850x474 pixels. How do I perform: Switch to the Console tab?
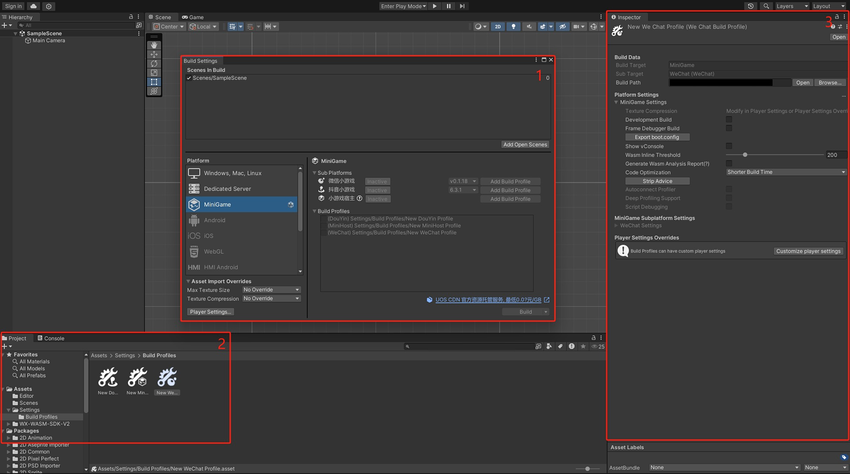click(52, 338)
